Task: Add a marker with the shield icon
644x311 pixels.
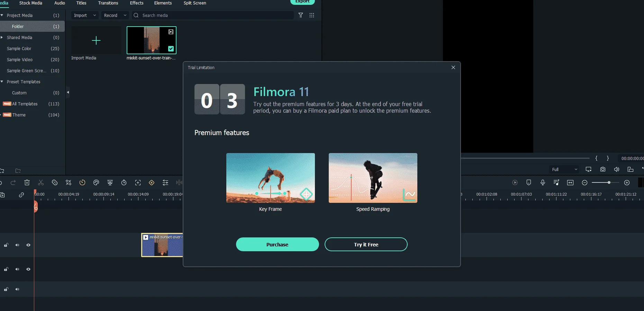Action: coord(529,182)
